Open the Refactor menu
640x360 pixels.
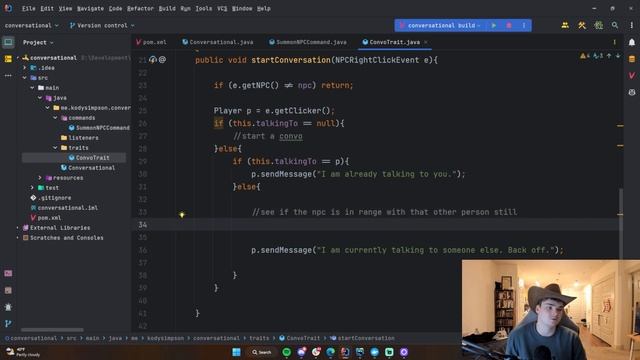click(140, 8)
